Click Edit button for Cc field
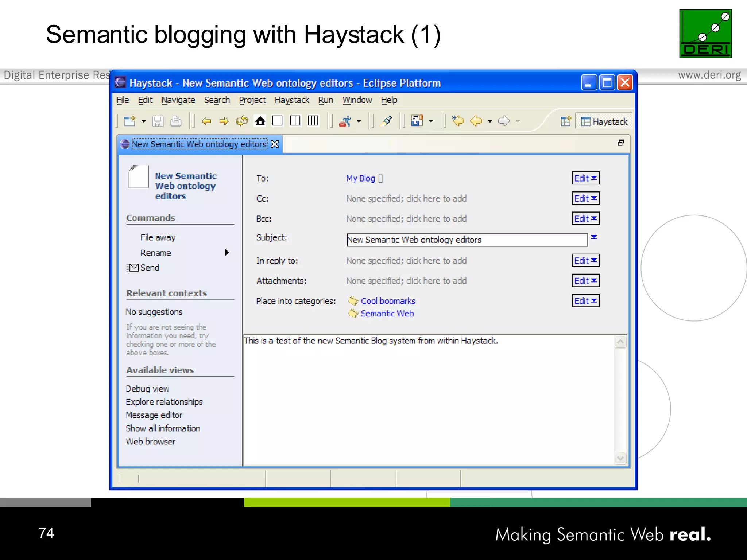747x560 pixels. coord(585,198)
